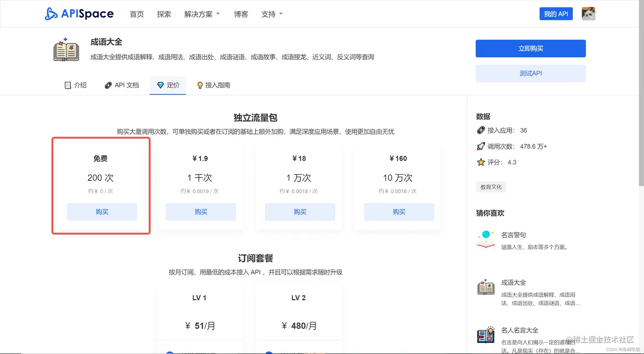
Task: Click the 名人名言大全 icon
Action: 486,335
